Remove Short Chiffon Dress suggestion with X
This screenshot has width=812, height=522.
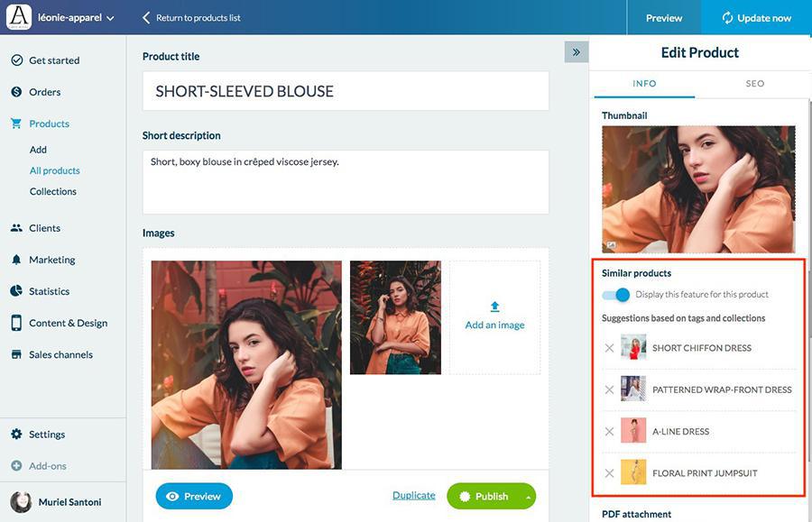coord(610,348)
